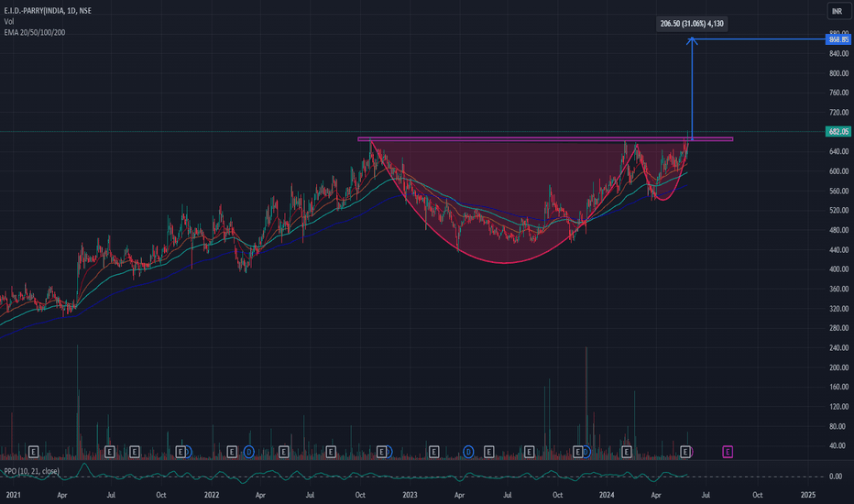Viewport: 854px width, 504px height.
Task: Click the 760.00 price axis label
Action: pyautogui.click(x=838, y=93)
